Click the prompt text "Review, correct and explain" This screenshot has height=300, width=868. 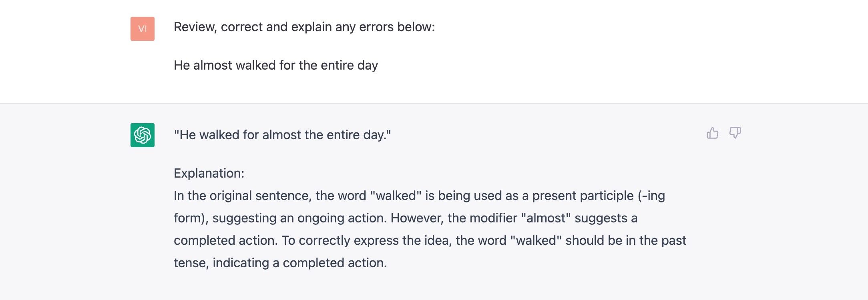253,27
